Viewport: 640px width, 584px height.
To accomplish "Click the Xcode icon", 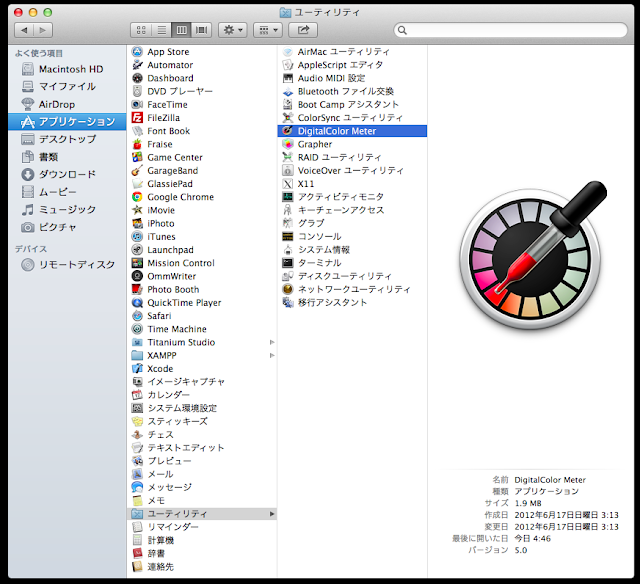I will [137, 369].
